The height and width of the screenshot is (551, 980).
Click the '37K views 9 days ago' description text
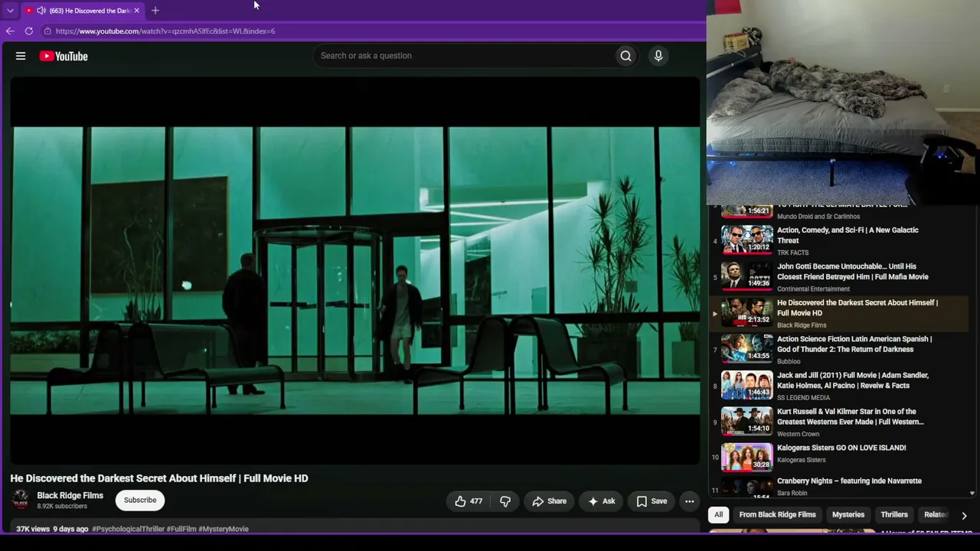[52, 529]
